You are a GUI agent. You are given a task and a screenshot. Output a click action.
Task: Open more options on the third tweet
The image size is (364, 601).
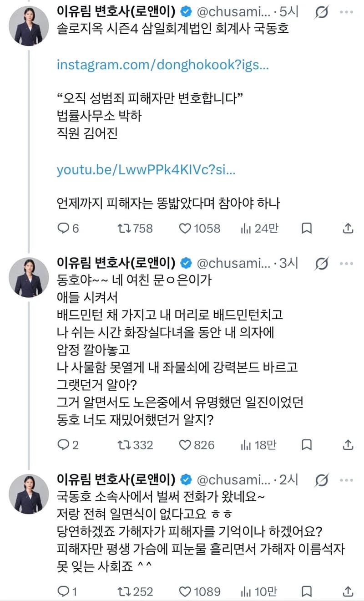click(x=348, y=479)
